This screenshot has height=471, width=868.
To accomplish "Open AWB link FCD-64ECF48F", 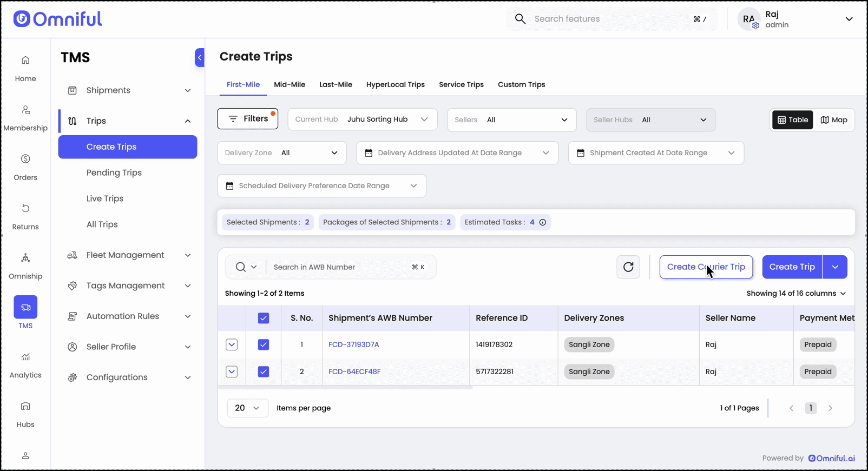I will [354, 372].
